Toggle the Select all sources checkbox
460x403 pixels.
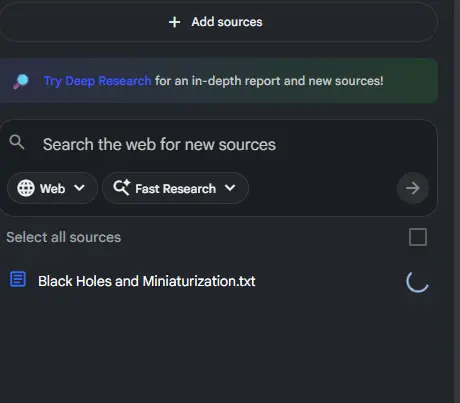coord(418,237)
